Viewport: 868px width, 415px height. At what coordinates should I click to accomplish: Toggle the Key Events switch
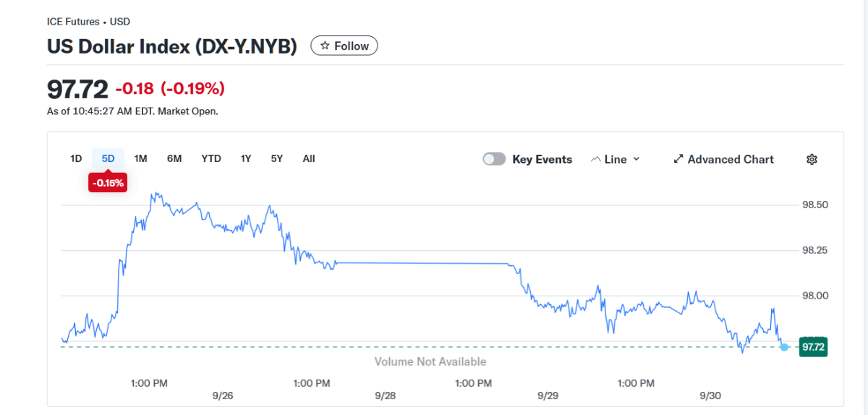pos(494,159)
